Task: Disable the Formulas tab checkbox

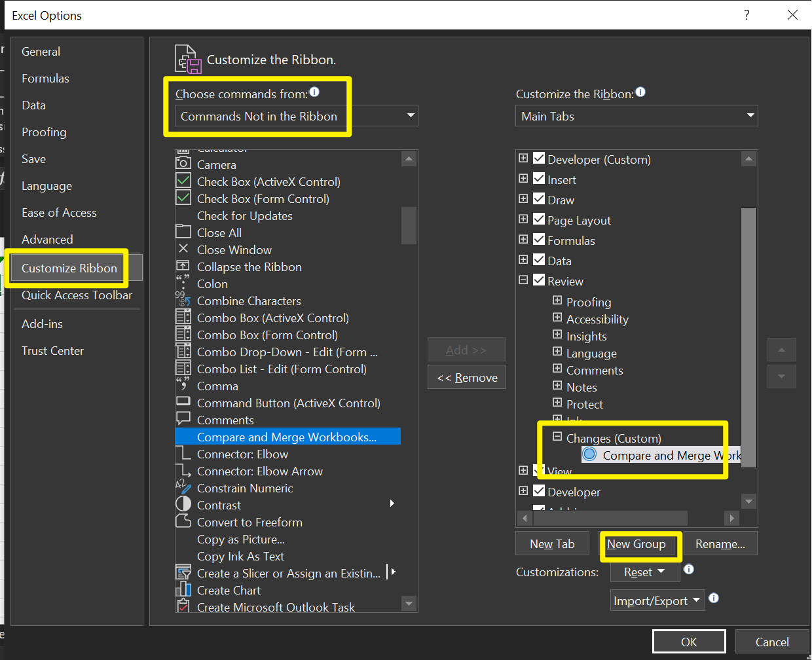Action: (x=539, y=240)
